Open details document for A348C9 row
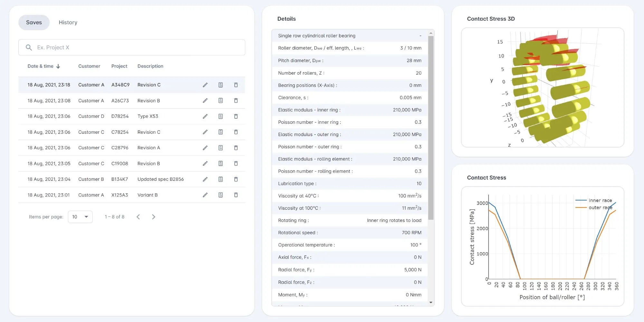644x322 pixels. pyautogui.click(x=221, y=85)
